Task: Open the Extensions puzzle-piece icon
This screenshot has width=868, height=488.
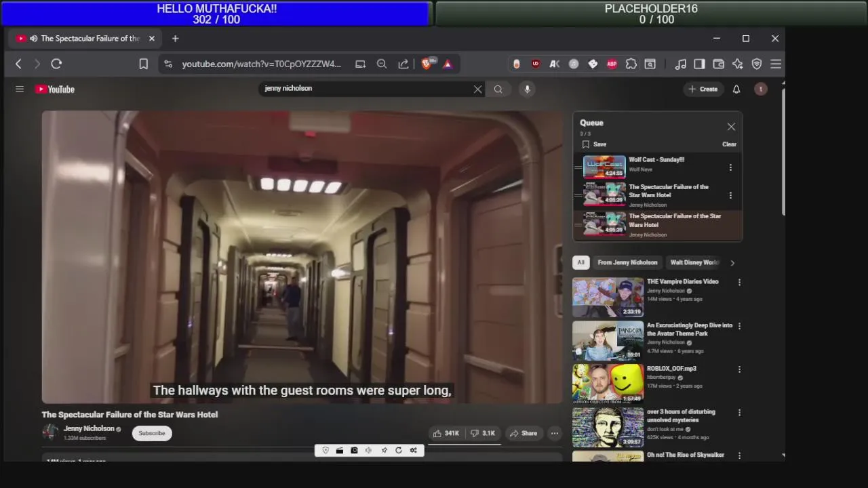Action: pyautogui.click(x=631, y=64)
